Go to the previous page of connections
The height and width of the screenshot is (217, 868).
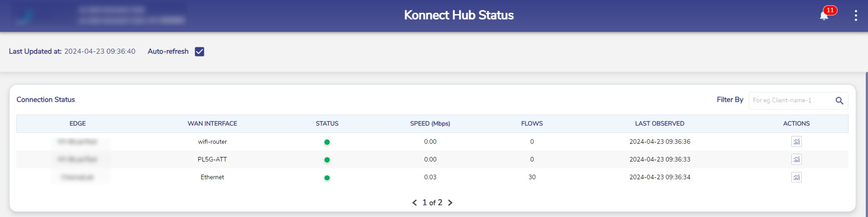click(x=414, y=203)
